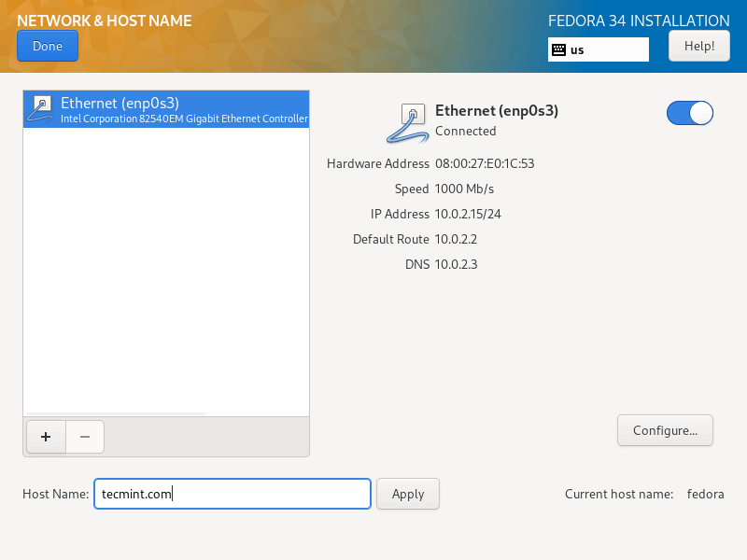Click the keyboard layout icon
The height and width of the screenshot is (560, 747).
(x=558, y=49)
